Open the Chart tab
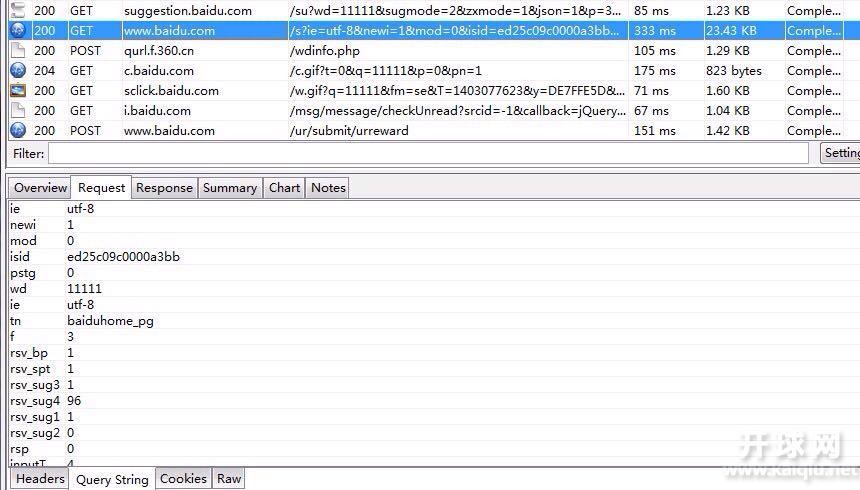860x490 pixels. pyautogui.click(x=284, y=188)
